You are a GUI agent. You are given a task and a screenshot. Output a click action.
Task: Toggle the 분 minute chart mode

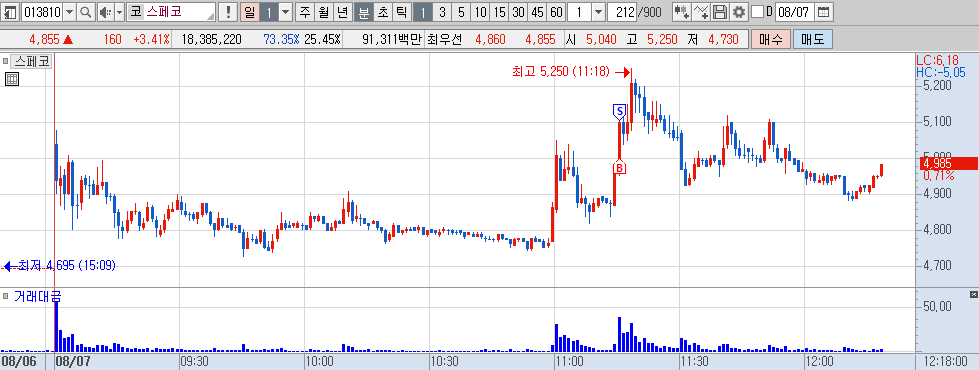(364, 11)
